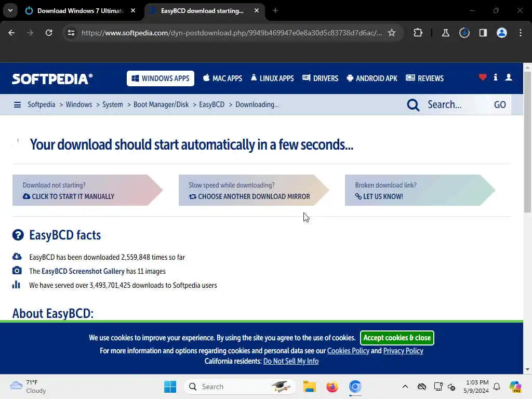Screen dimensions: 532x399
Task: Click the 'EasyBCD facts' heading
Action: (65, 235)
